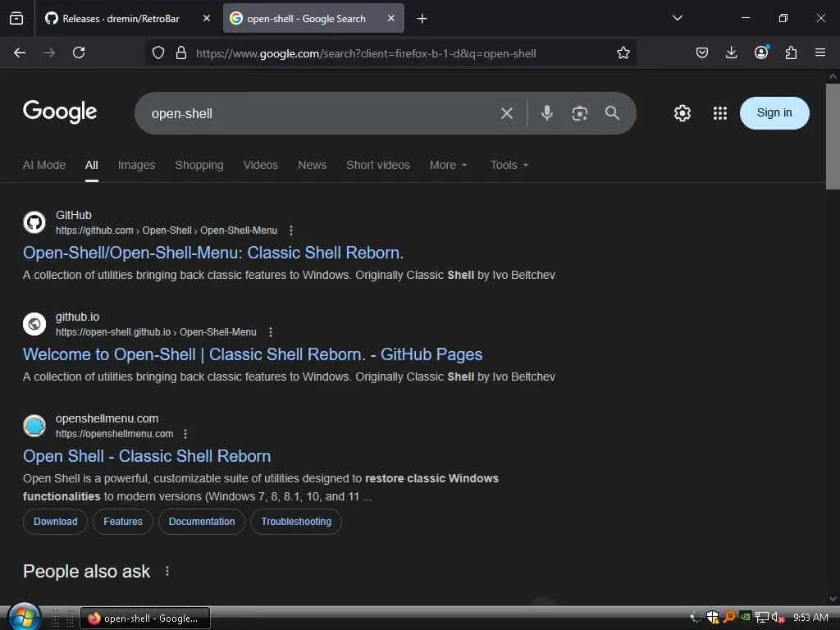Clear the search box with X

(x=507, y=113)
